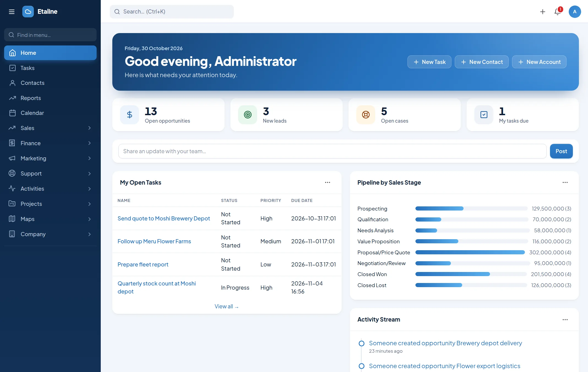Click the New Contact button

pos(481,62)
